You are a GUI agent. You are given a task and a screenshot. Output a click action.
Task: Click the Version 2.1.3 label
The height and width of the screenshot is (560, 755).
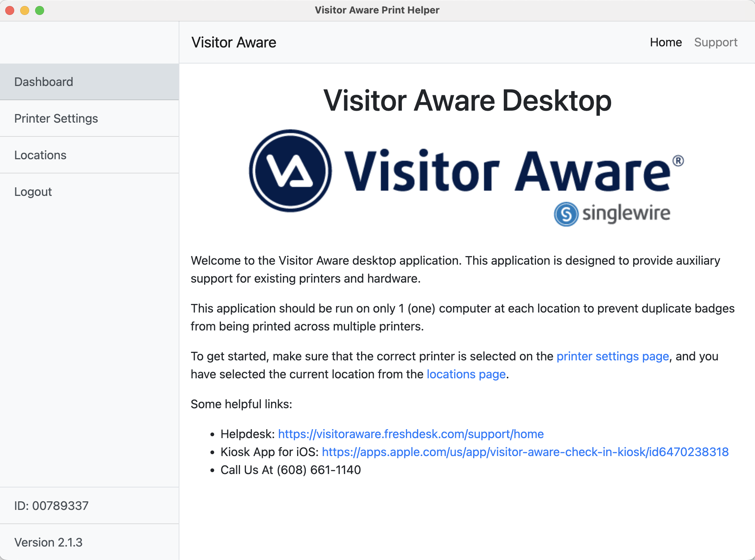click(48, 542)
